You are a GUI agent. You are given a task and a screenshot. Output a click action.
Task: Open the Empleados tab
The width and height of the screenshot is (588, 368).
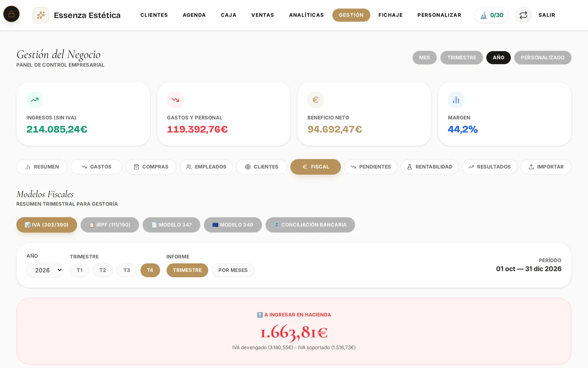tap(206, 167)
